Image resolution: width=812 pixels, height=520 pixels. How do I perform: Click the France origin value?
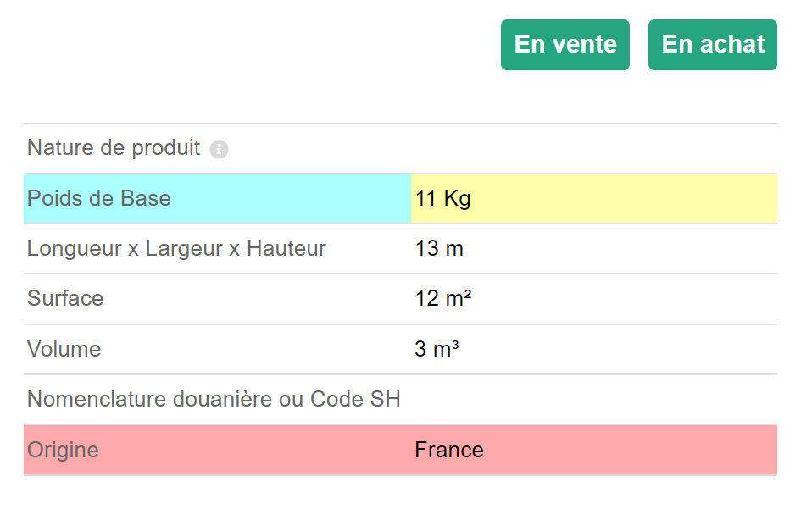449,451
